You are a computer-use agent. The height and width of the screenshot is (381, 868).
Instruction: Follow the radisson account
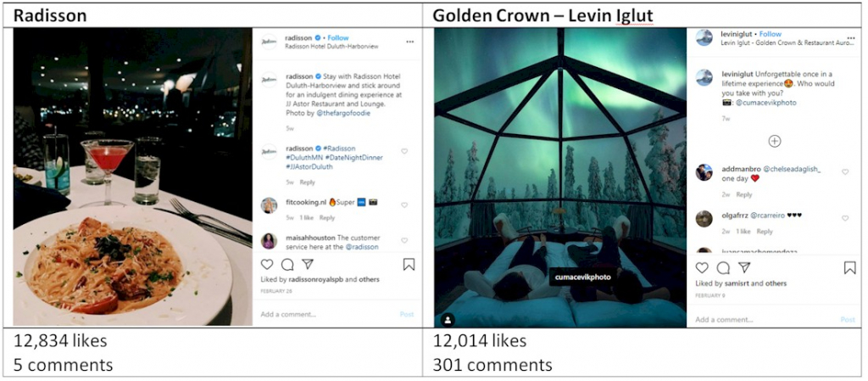coord(338,37)
